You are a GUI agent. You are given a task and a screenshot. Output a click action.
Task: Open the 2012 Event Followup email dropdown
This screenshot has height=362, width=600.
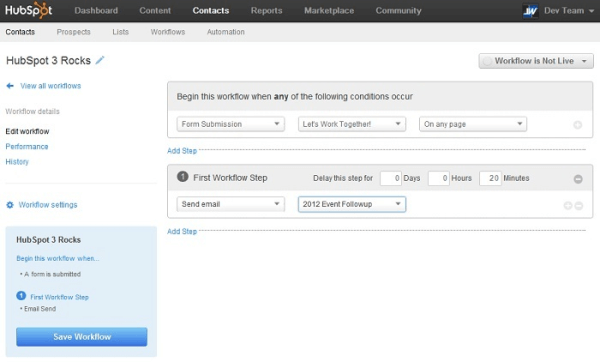pyautogui.click(x=352, y=204)
